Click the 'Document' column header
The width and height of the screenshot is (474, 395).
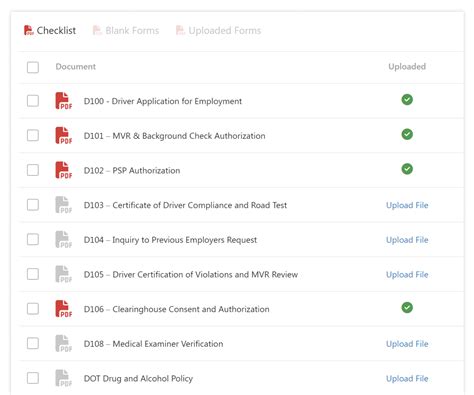(x=76, y=66)
